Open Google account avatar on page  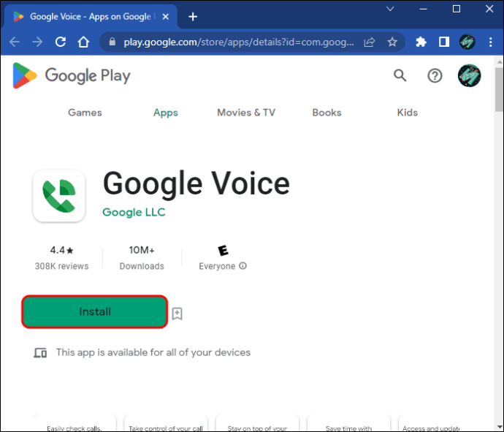[469, 75]
